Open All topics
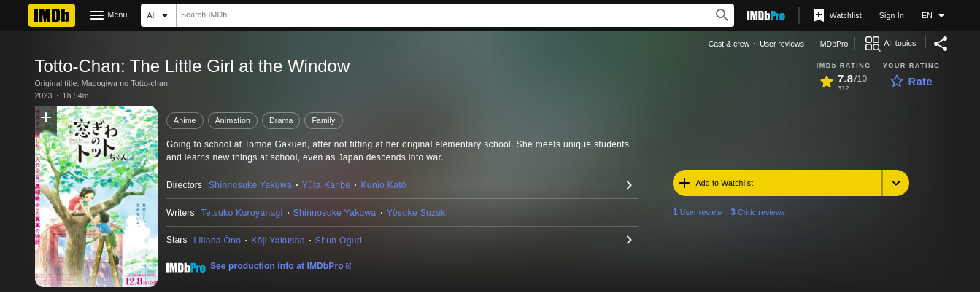The height and width of the screenshot is (293, 980). tap(890, 44)
